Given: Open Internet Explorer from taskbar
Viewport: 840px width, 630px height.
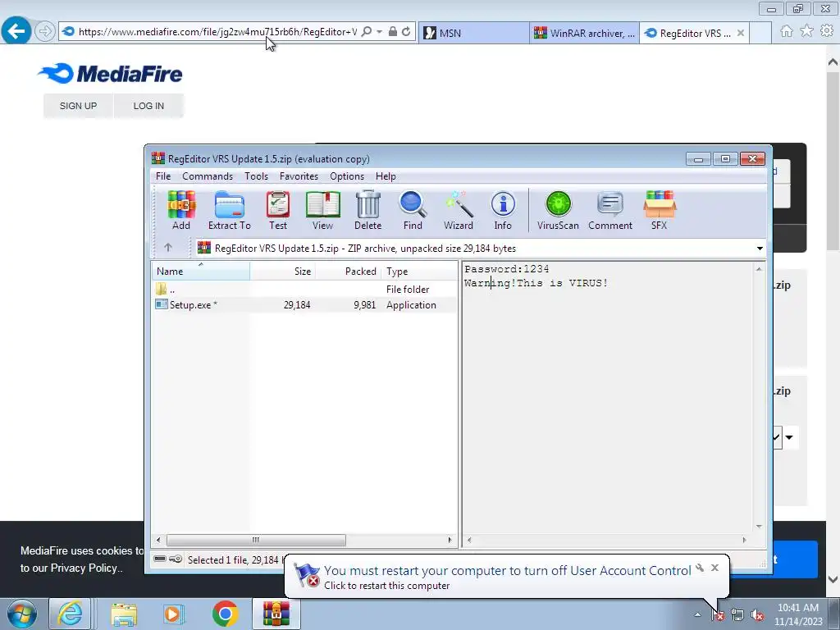Looking at the screenshot, I should pyautogui.click(x=71, y=614).
